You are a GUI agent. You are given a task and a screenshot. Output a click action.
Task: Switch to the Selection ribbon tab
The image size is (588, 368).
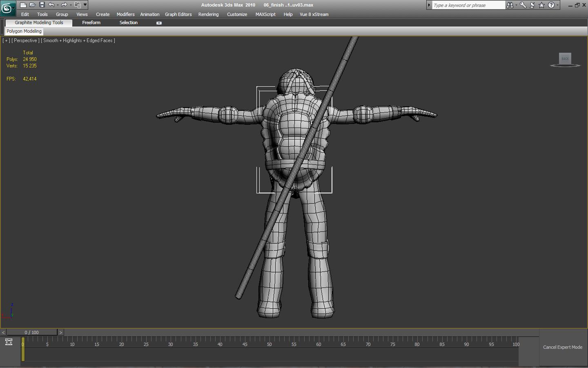click(x=128, y=23)
